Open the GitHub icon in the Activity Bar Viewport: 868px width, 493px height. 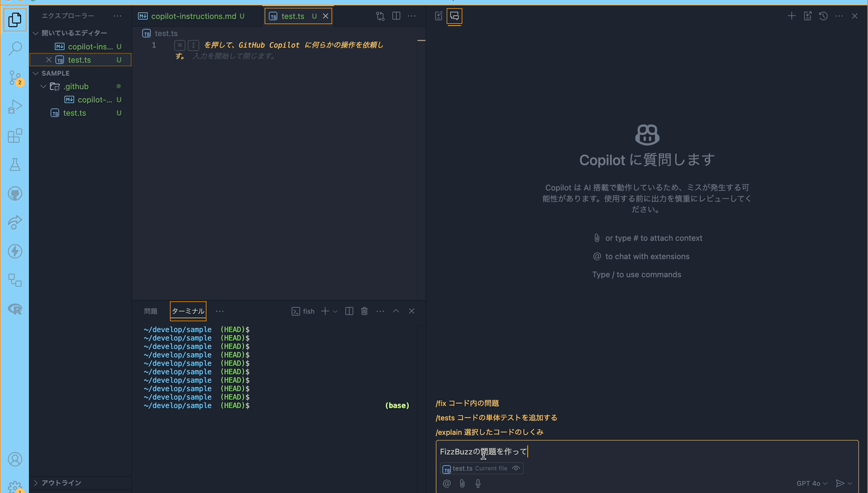click(x=15, y=193)
